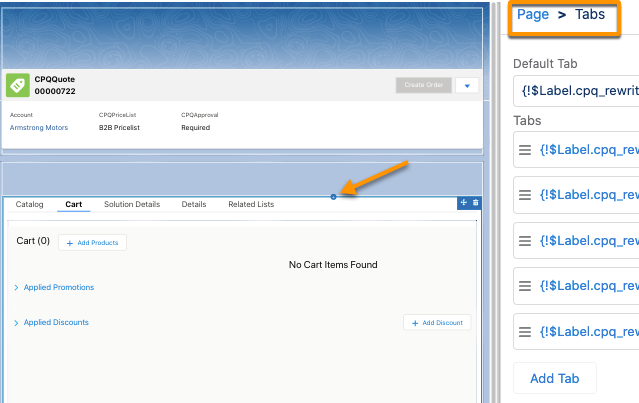
Task: Click the move handle icon on Tabs component
Action: pyautogui.click(x=463, y=203)
